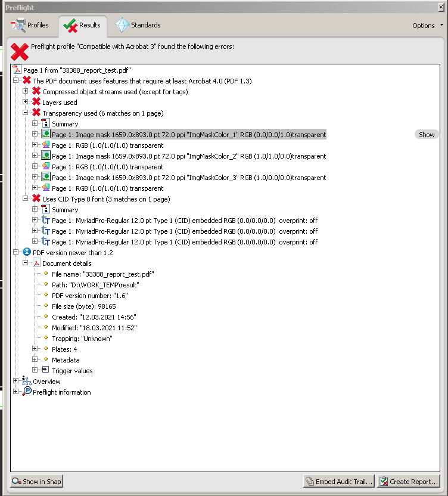This screenshot has width=448, height=496.
Task: Collapse the Acrobat 4.0 features error node
Action: (15, 80)
